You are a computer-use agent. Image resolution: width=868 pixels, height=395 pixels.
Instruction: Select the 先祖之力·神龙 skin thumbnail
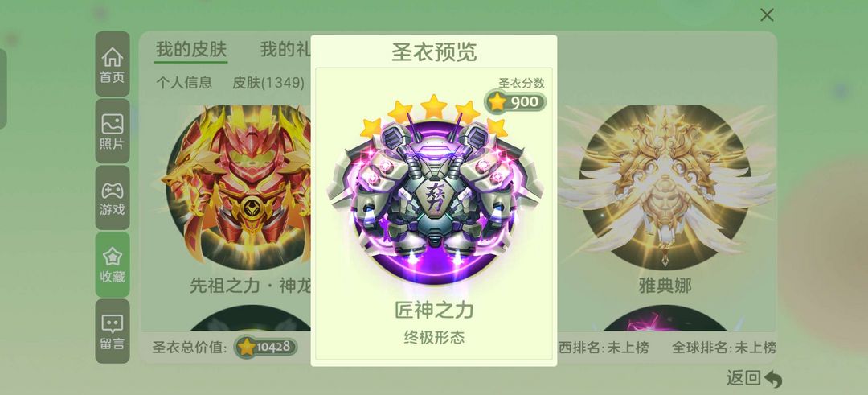(237, 187)
